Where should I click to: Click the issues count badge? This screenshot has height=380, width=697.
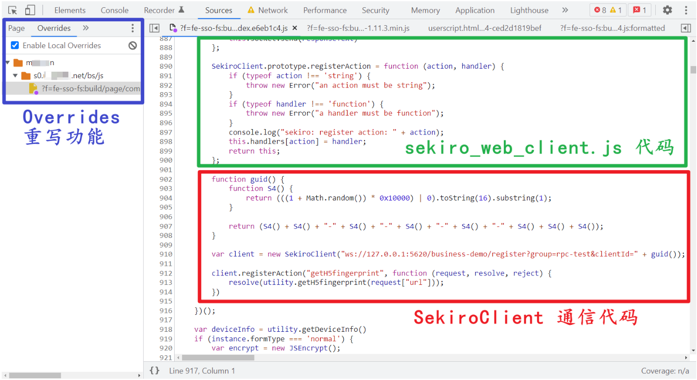coord(640,10)
